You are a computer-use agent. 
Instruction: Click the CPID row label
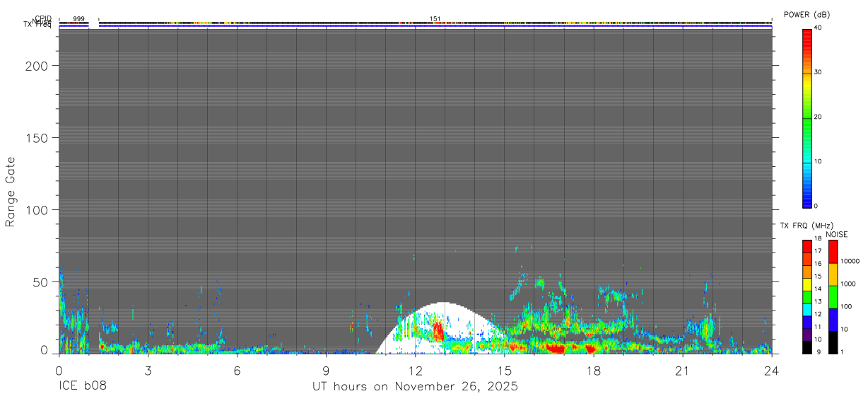coord(44,18)
